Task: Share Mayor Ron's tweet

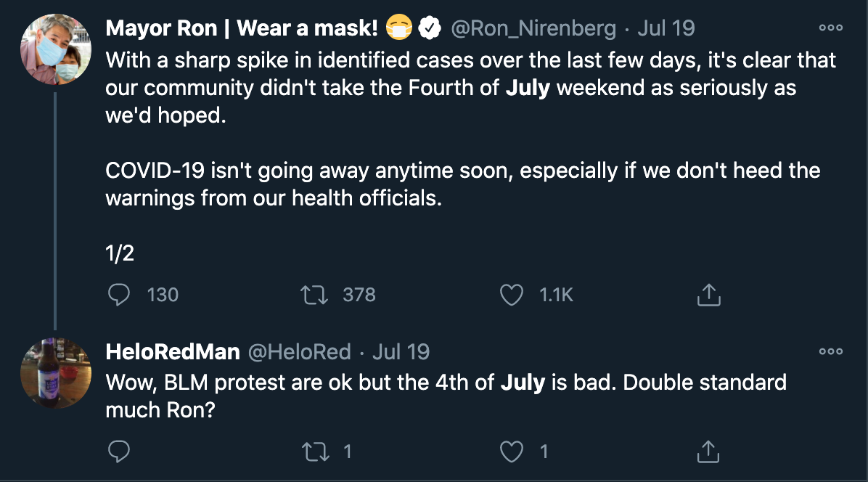Action: tap(708, 294)
